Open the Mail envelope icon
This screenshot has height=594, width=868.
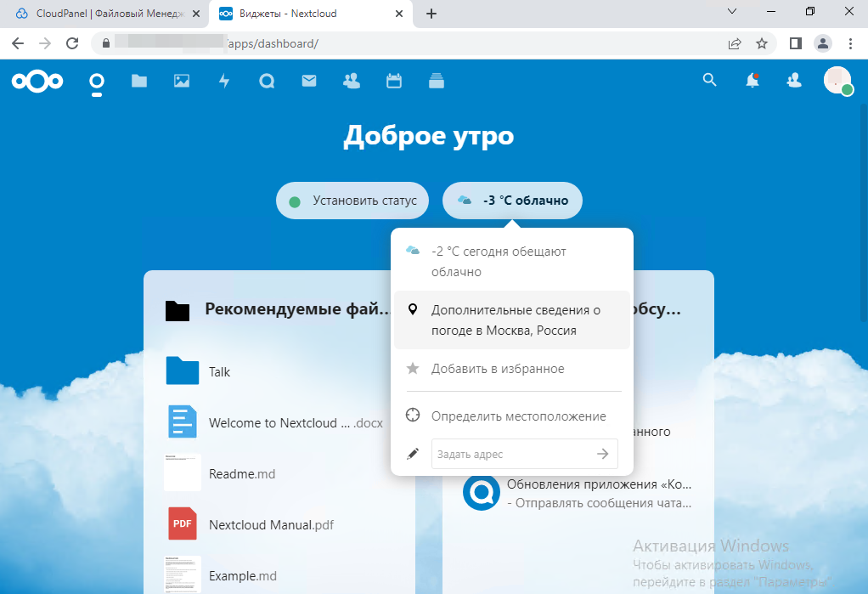tap(309, 81)
